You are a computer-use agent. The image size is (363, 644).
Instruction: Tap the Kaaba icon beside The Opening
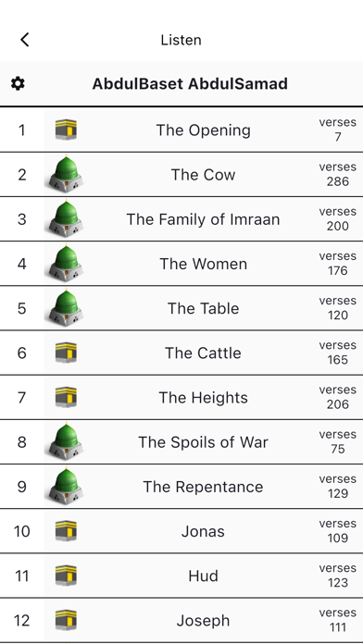click(66, 130)
